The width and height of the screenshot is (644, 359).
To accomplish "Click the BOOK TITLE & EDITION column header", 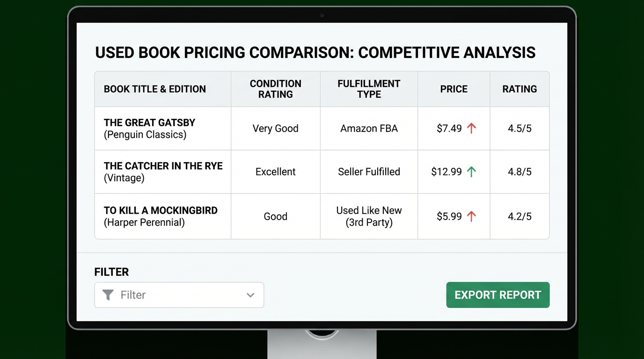I will 155,89.
